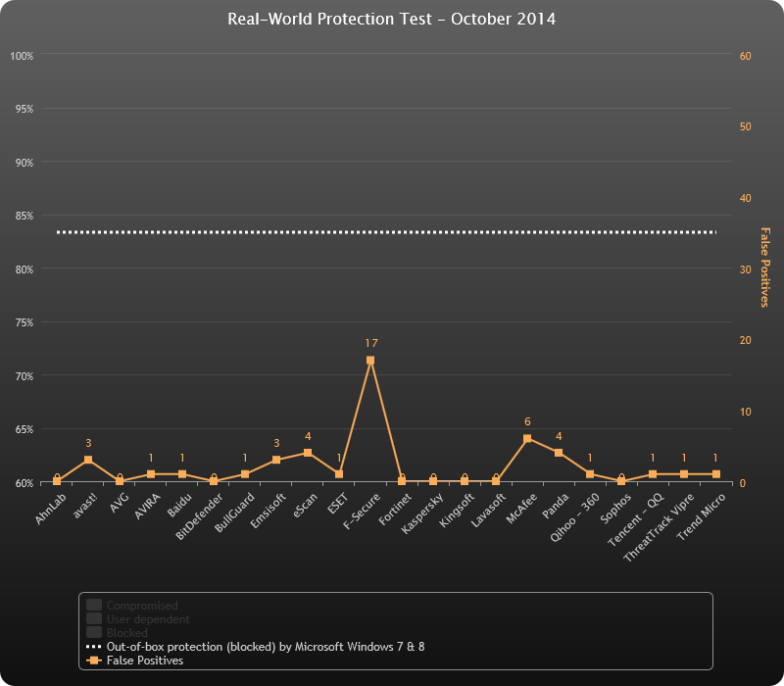Viewport: 784px width, 686px height.
Task: Click the value label 6 above McAfee
Action: [527, 421]
